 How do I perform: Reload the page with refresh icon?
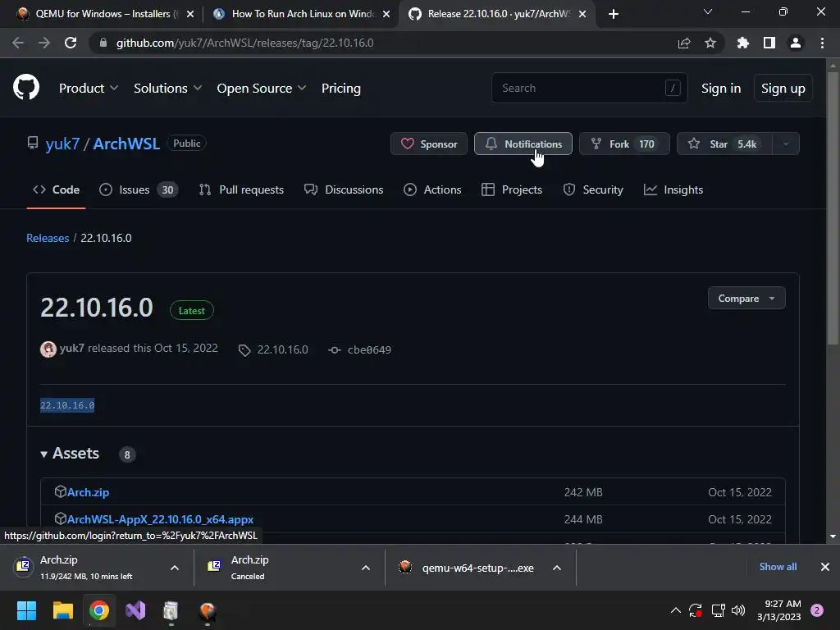(x=71, y=43)
